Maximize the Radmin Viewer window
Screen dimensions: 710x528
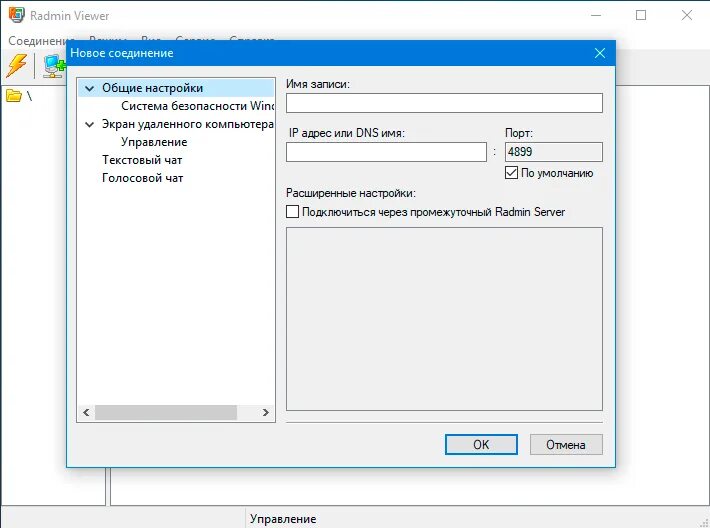pos(641,15)
